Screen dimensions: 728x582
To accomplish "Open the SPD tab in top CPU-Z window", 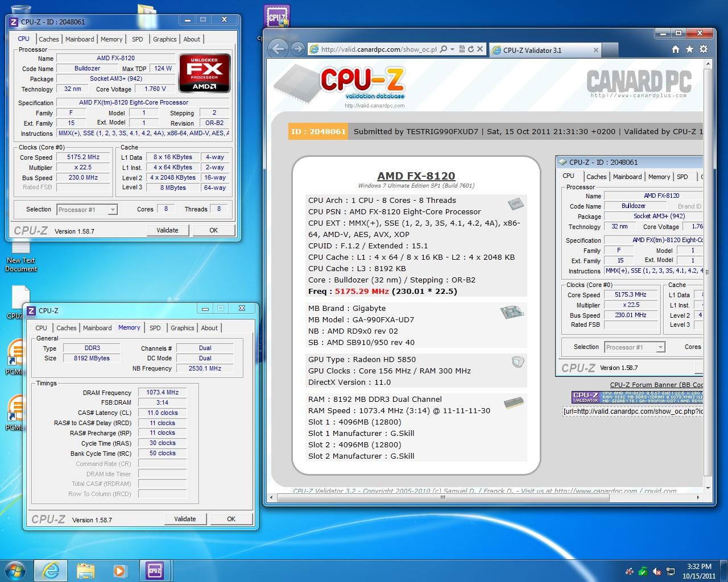I will tap(138, 39).
